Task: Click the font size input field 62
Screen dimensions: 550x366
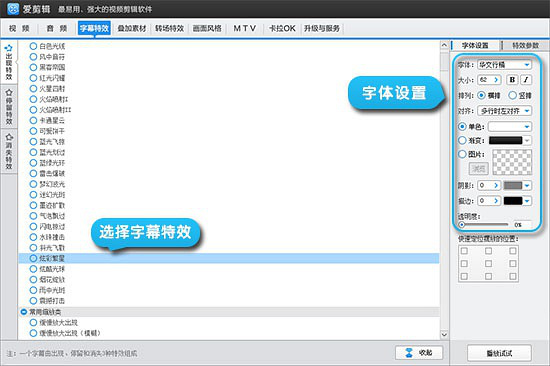Action: [x=485, y=80]
